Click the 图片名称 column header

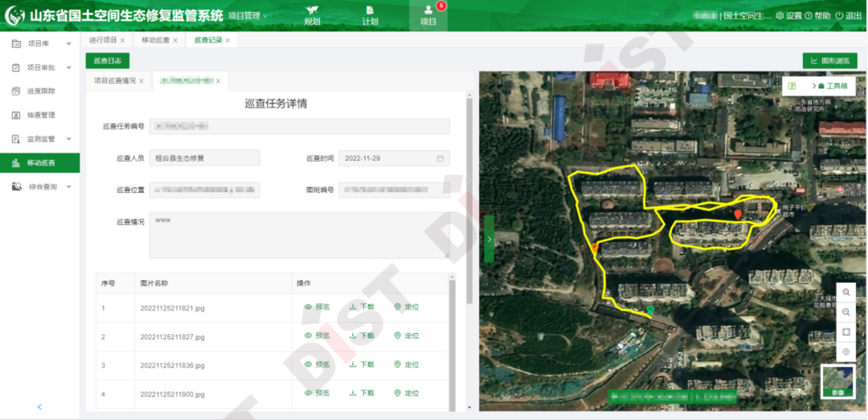click(x=154, y=283)
